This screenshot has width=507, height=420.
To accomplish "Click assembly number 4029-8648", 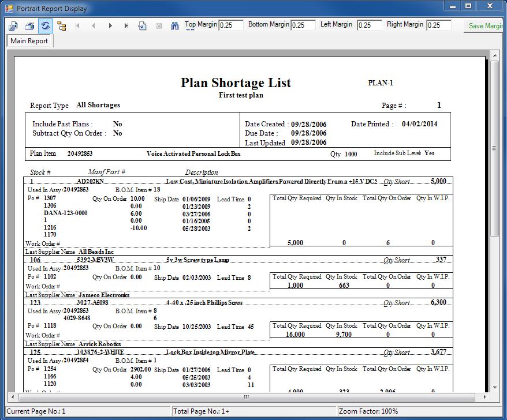I will click(77, 318).
